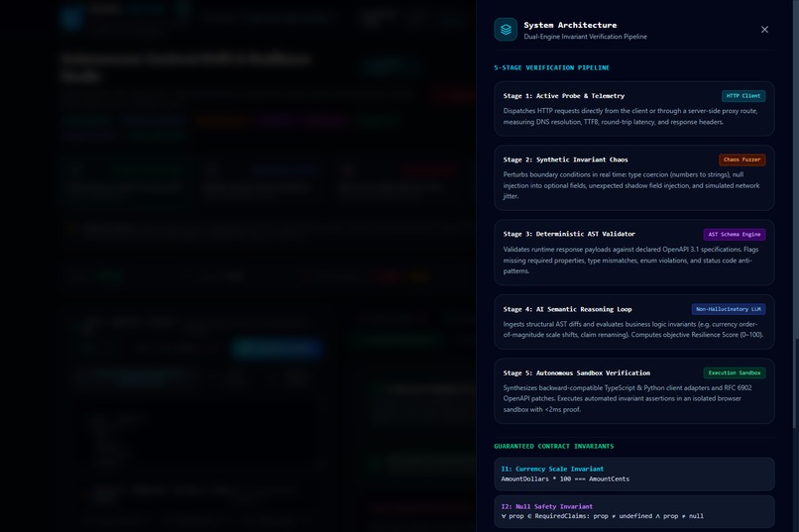Click the AmountDollars * 100 === AmountCents formula
799x532 pixels.
(565, 479)
